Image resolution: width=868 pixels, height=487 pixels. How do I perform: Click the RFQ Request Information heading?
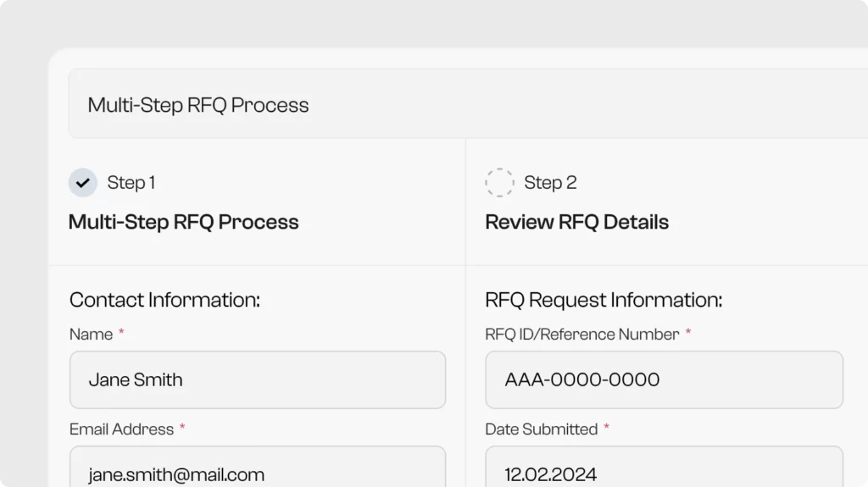click(604, 300)
